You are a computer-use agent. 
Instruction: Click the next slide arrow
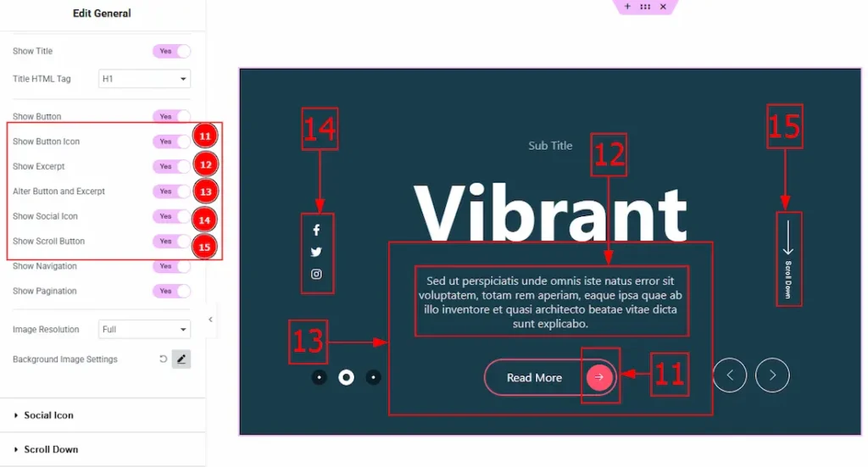(772, 375)
